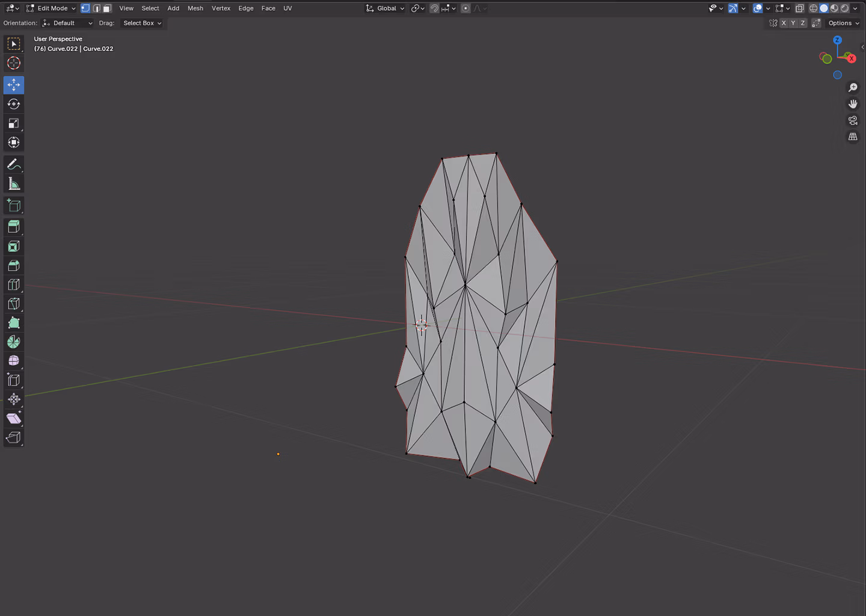This screenshot has height=616, width=866.
Task: Select the Rotate tool
Action: pos(14,104)
